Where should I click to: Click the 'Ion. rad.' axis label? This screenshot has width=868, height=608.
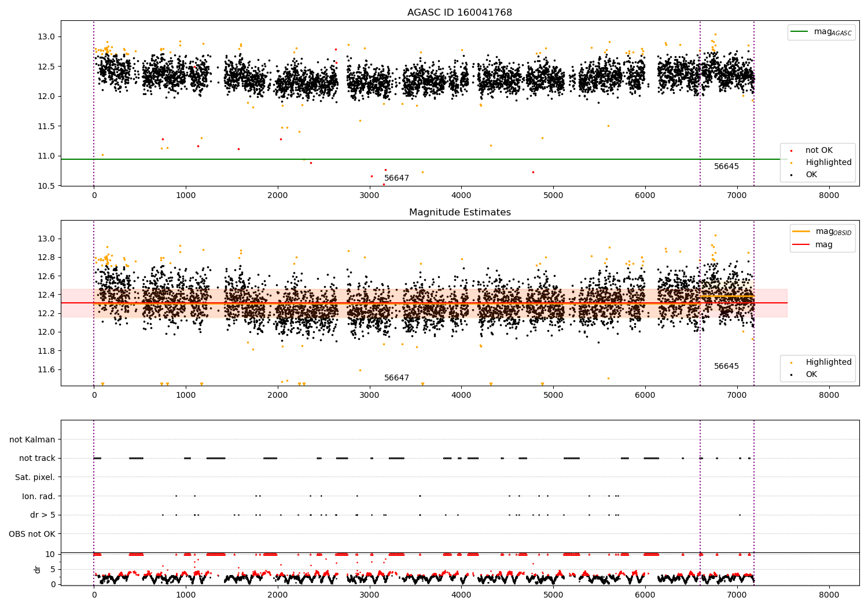point(39,496)
